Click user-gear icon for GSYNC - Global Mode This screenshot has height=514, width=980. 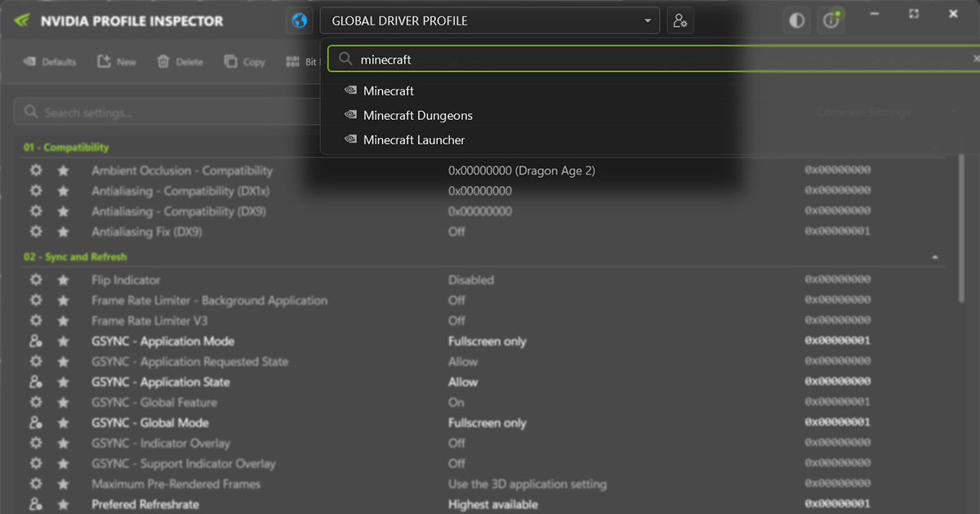[x=35, y=423]
